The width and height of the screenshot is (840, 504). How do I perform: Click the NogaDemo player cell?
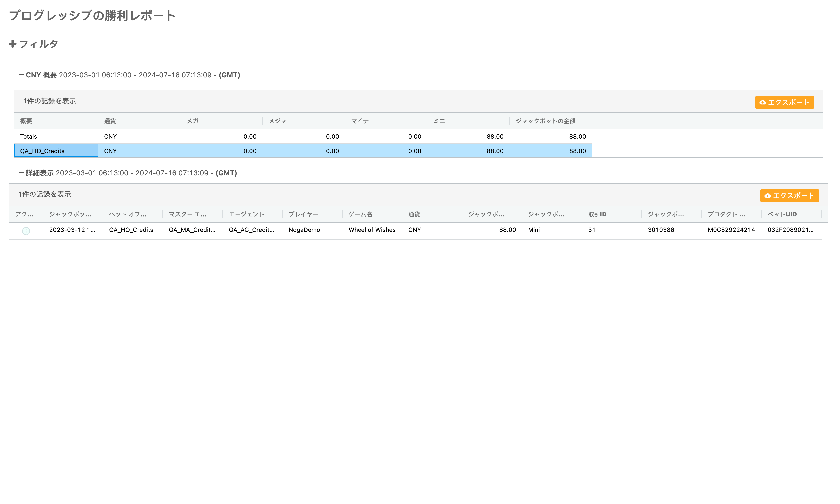pos(304,230)
